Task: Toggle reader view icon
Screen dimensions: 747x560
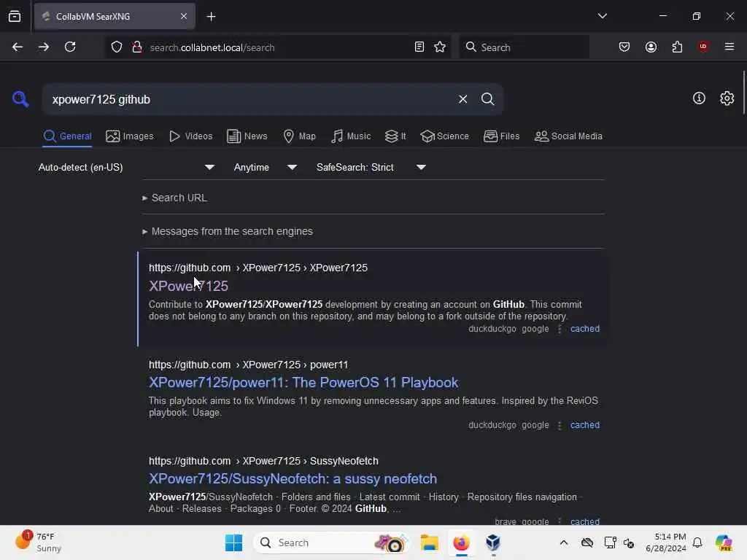Action: coord(419,47)
